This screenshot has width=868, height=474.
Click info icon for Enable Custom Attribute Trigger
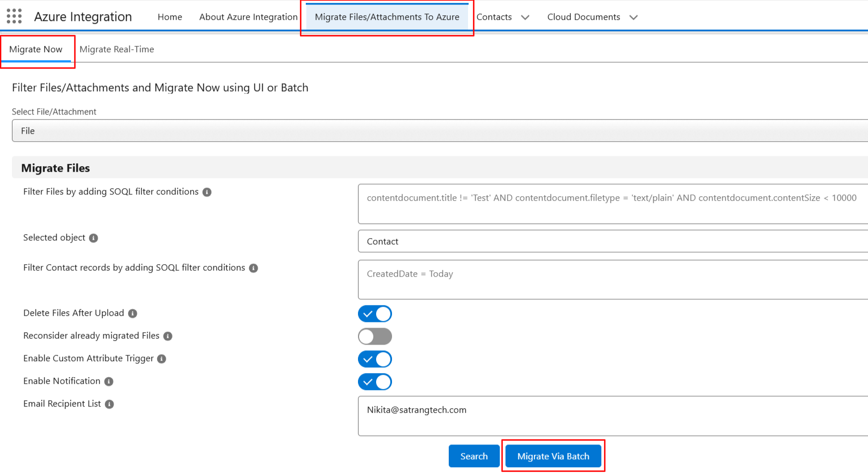tap(162, 359)
